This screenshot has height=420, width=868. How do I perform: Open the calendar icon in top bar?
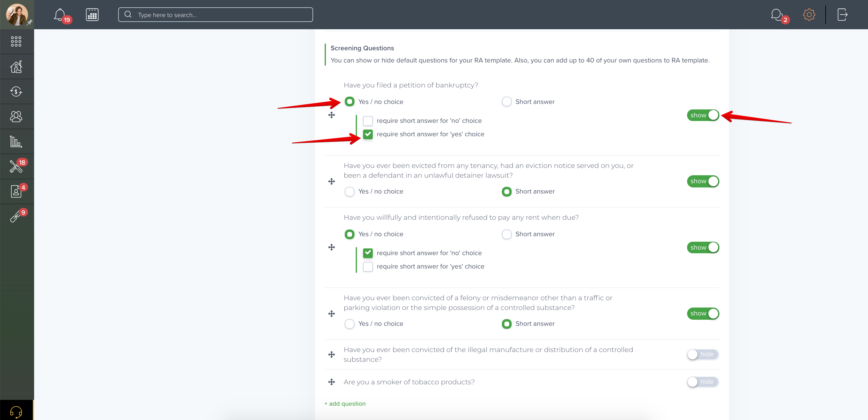92,15
